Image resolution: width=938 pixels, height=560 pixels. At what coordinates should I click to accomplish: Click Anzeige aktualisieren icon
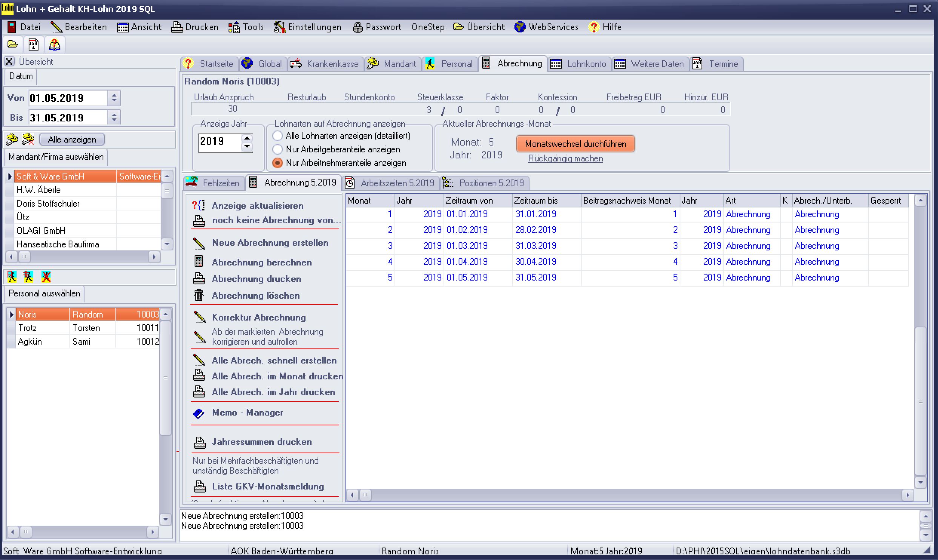199,205
